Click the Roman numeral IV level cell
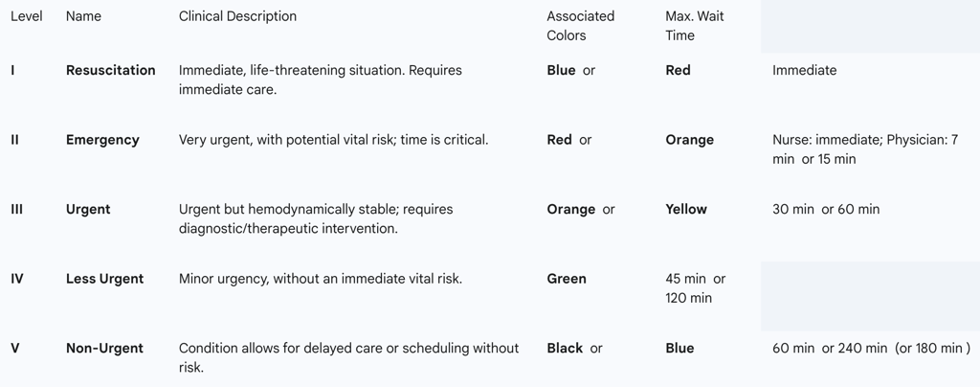The height and width of the screenshot is (387, 980). (17, 279)
